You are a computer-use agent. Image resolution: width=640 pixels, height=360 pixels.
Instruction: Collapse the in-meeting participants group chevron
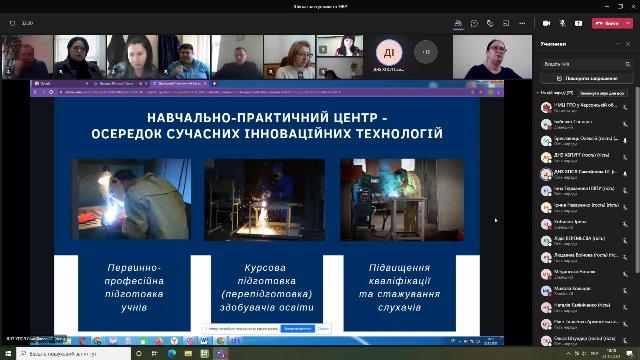pyautogui.click(x=538, y=93)
